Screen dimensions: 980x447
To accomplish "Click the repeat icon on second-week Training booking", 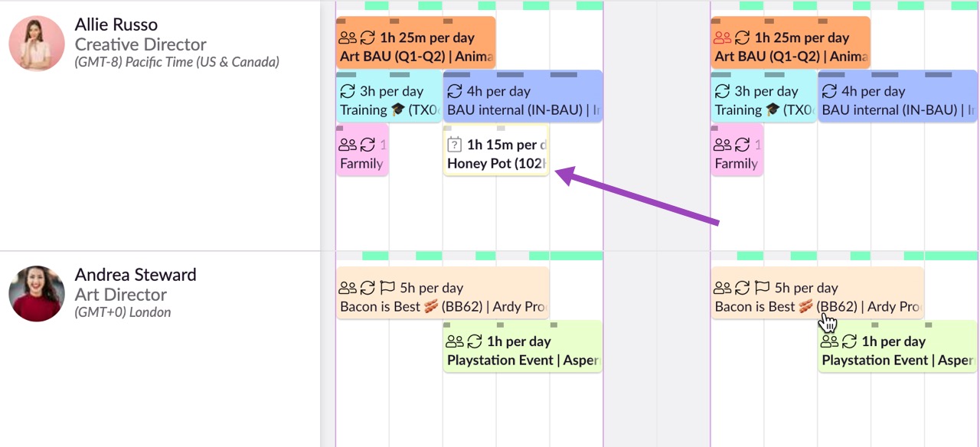I will coord(722,91).
